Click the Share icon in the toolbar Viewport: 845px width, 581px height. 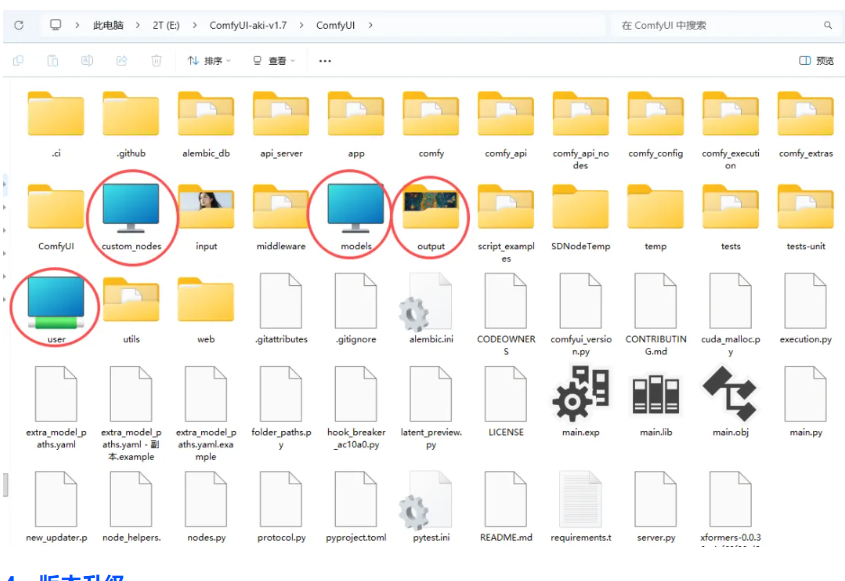pos(122,60)
